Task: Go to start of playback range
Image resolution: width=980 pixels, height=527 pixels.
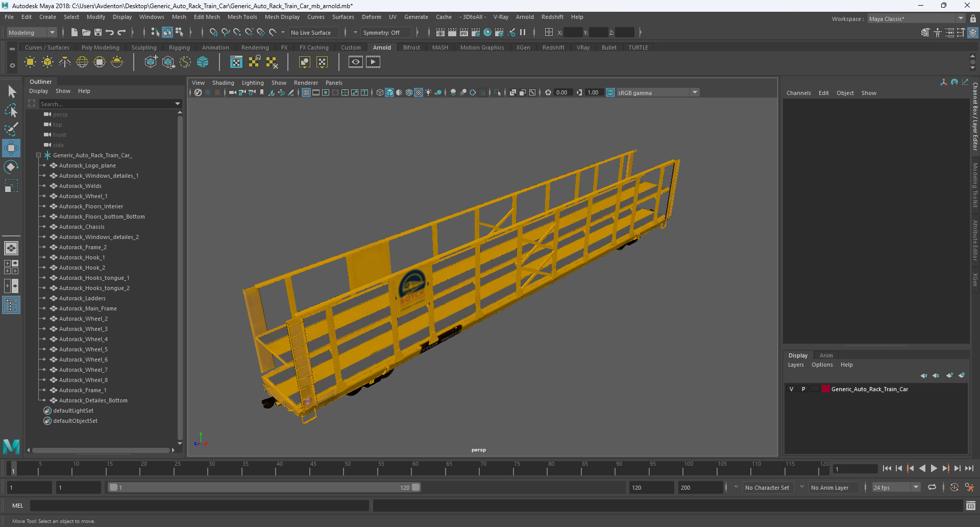Action: (887, 468)
